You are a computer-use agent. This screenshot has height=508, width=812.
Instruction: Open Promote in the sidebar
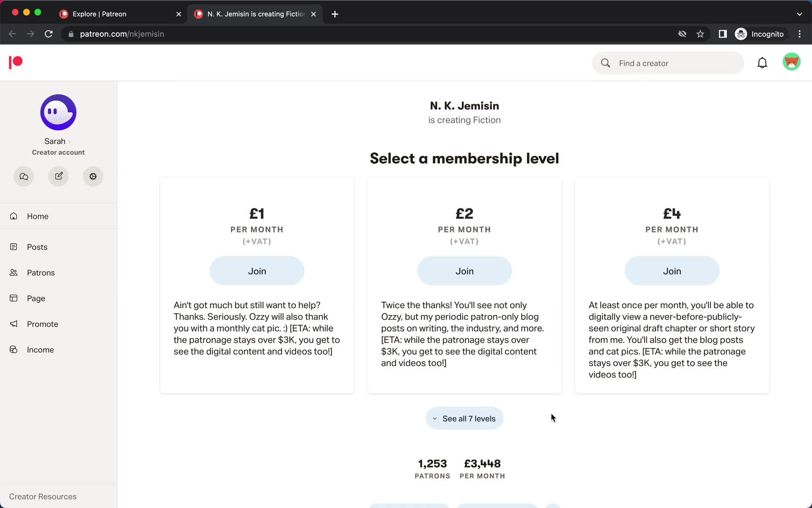(x=58, y=324)
